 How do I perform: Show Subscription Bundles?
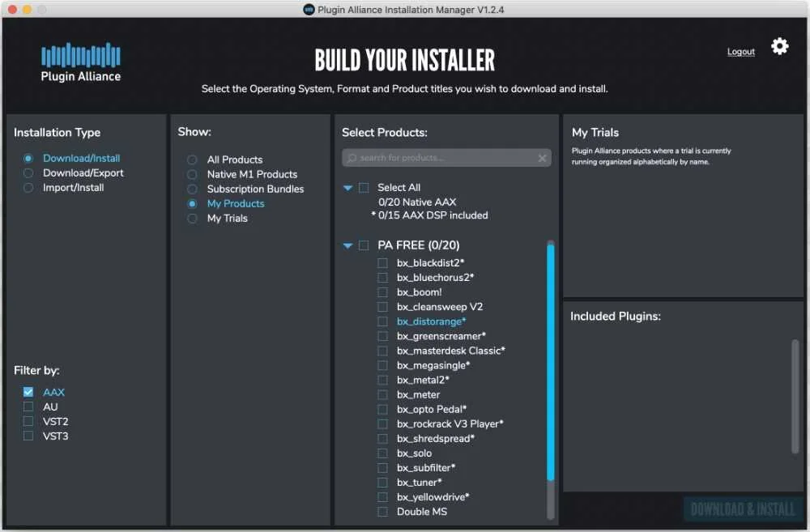point(192,189)
